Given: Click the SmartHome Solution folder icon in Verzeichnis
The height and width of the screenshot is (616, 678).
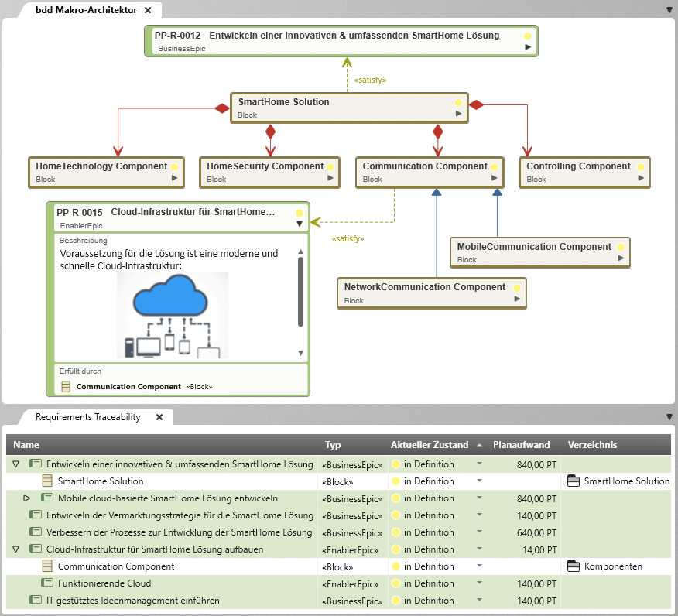Looking at the screenshot, I should 574,481.
